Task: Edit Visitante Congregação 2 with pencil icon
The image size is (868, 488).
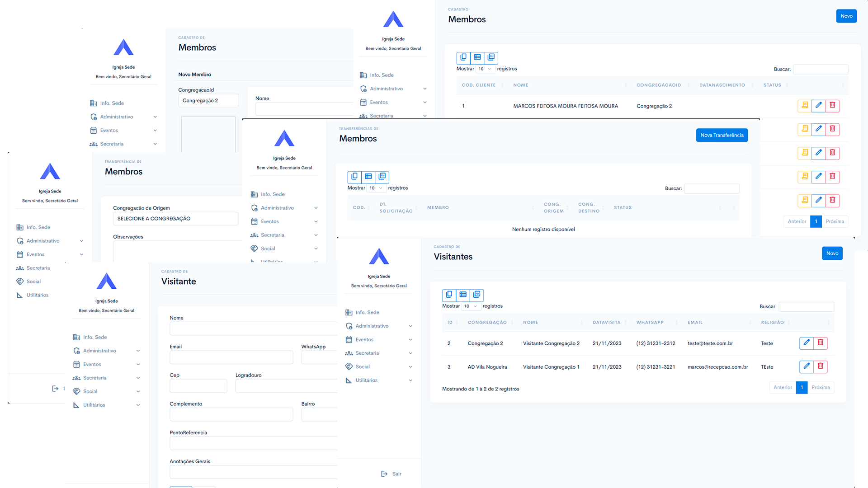Action: click(806, 343)
